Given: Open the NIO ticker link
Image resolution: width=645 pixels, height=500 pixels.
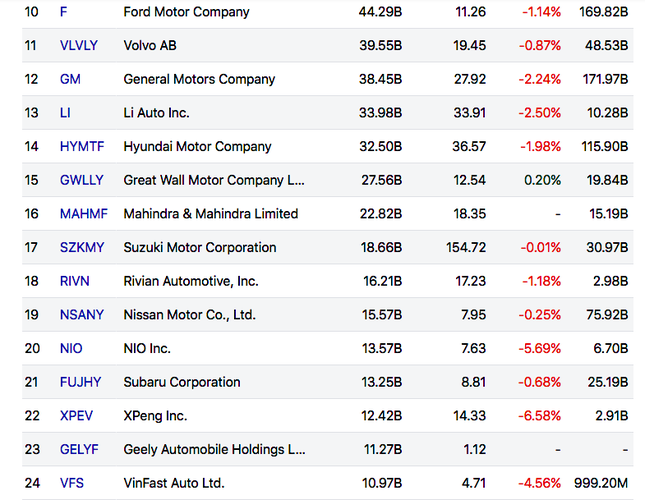Looking at the screenshot, I should (71, 348).
